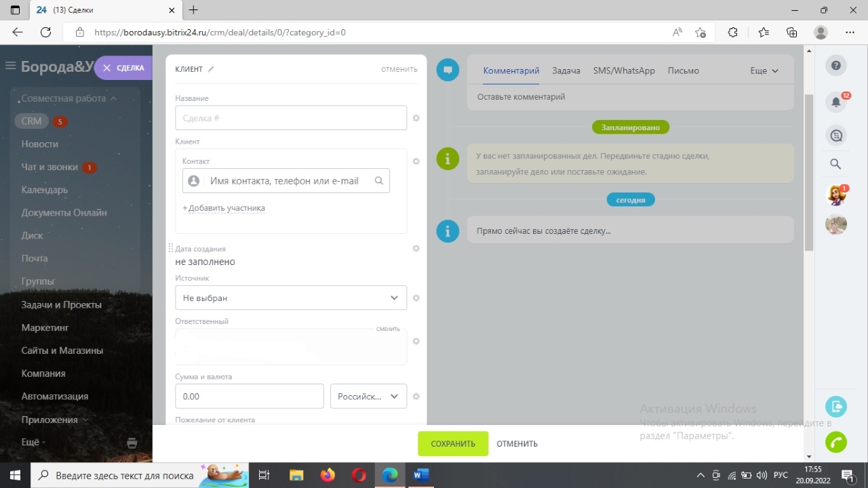This screenshot has width=868, height=488.
Task: Switch to the SMS/WhatsApp tab
Action: (x=624, y=70)
